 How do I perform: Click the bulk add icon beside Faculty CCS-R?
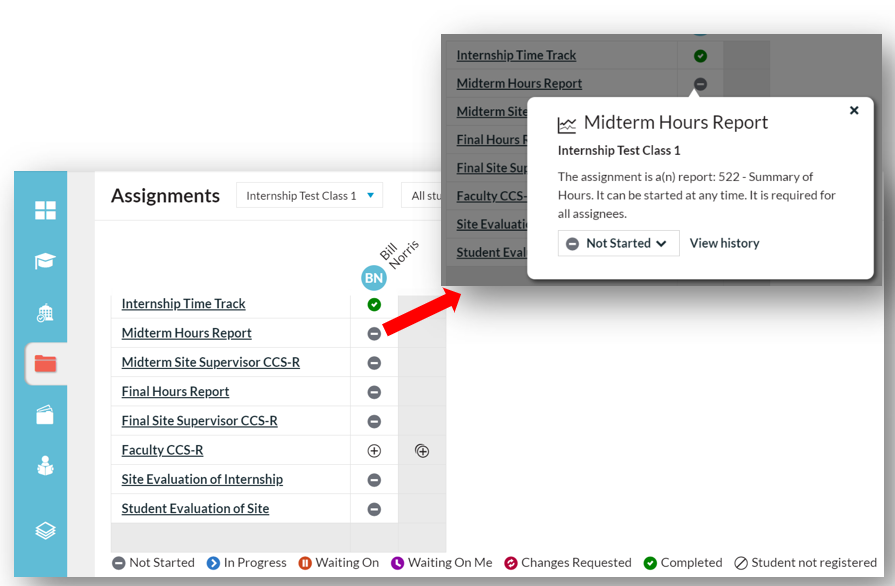[422, 451]
